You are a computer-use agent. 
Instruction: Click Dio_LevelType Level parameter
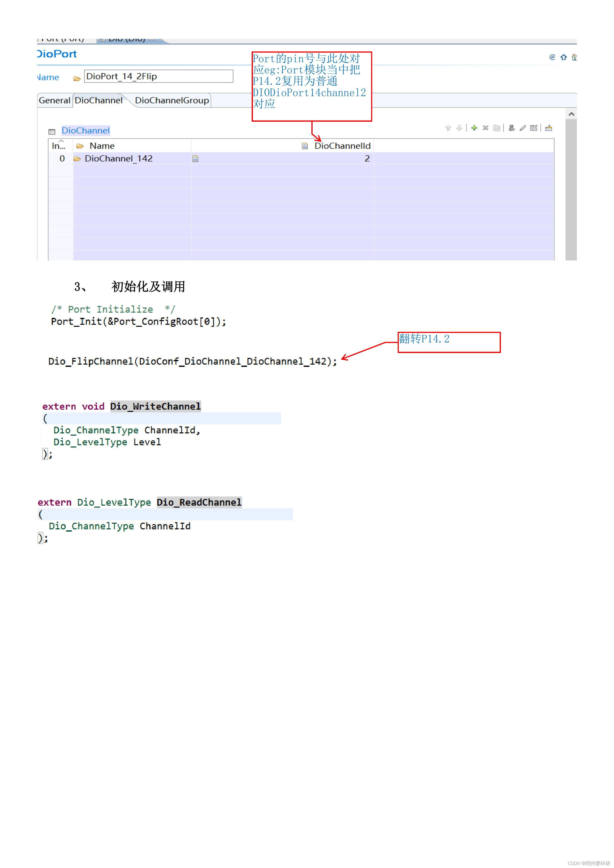coord(107,442)
